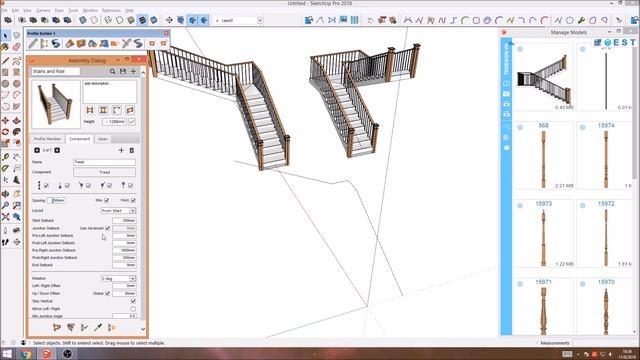Click the Profile Builder crossed tools icon

126,43
